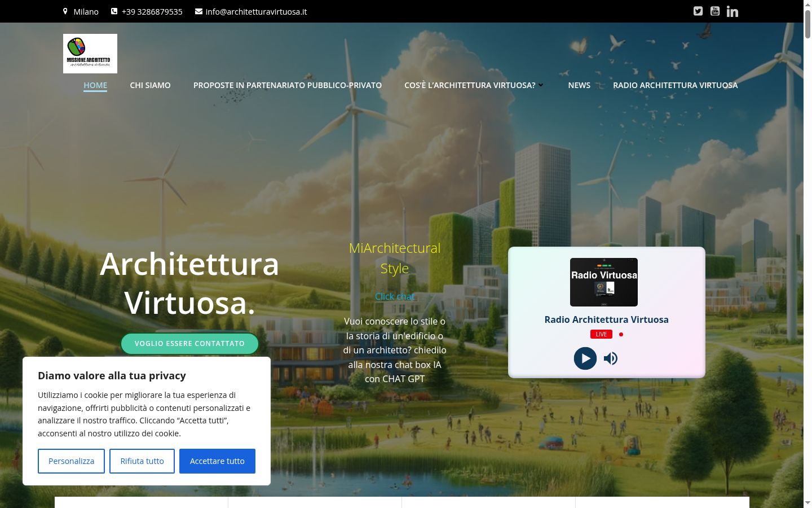Screen dimensions: 812x508
Task: Open Proposte in Partenariato Pubblico-Privato page
Action: 288,85
